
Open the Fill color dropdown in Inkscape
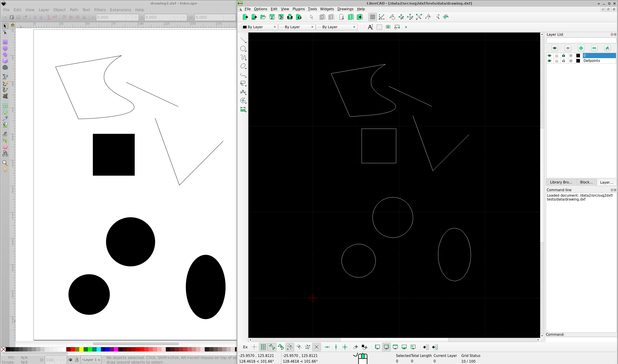point(24,357)
